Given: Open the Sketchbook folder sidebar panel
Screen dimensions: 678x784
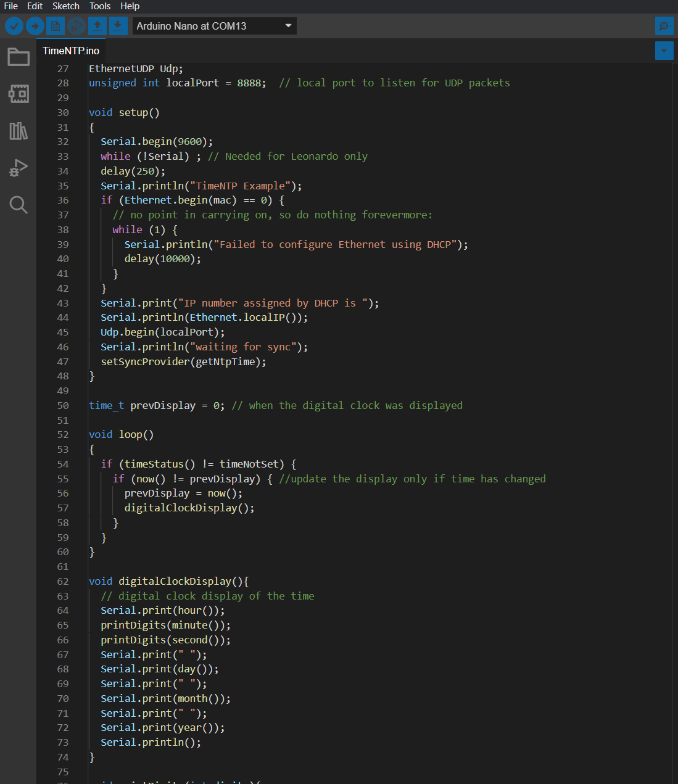Looking at the screenshot, I should [x=19, y=57].
